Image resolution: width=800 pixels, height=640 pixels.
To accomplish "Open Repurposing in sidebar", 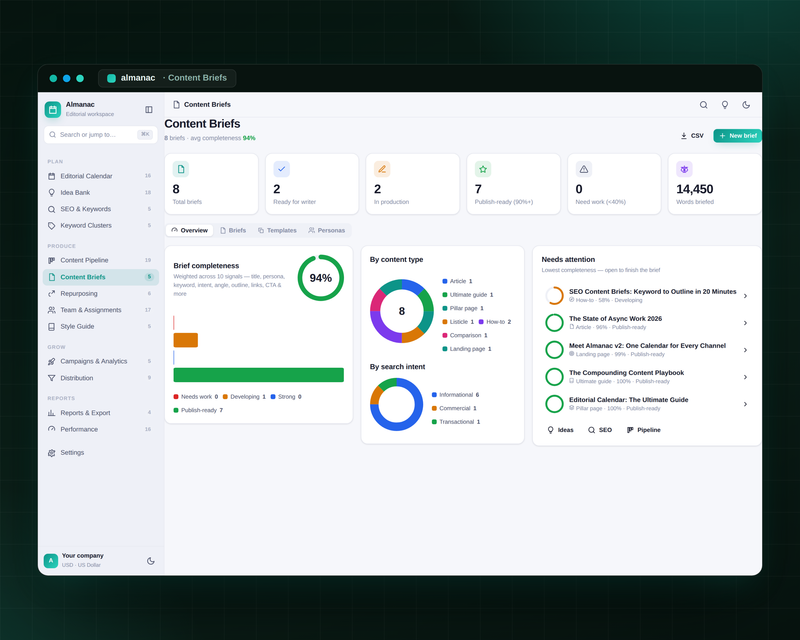I will pyautogui.click(x=101, y=293).
